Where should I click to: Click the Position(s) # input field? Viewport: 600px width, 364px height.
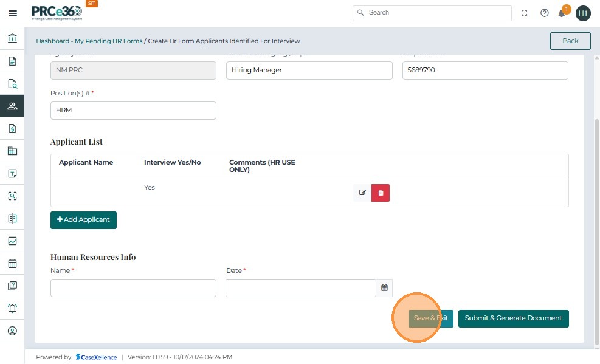pos(133,111)
